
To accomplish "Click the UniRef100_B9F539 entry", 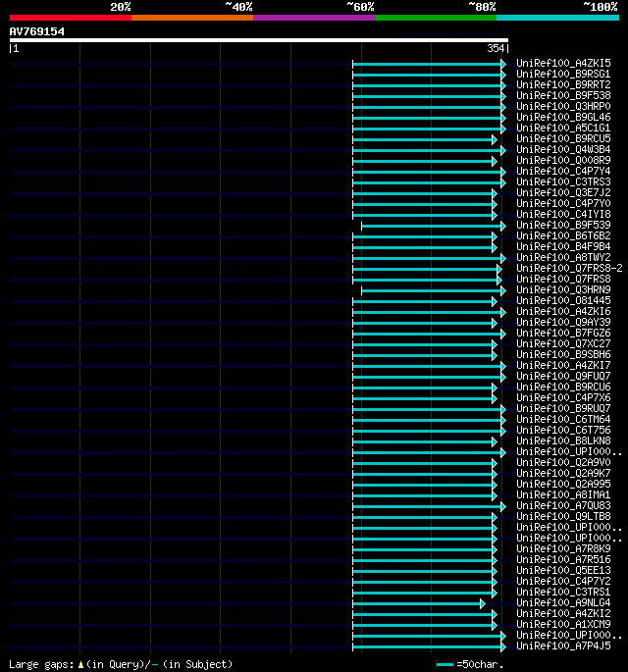I will pyautogui.click(x=563, y=225).
